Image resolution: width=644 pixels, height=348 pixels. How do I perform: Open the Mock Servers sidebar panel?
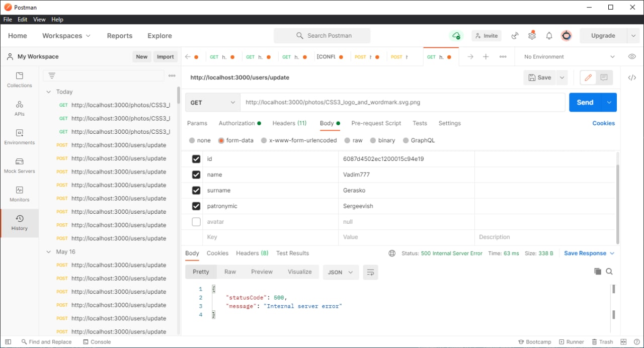tap(20, 165)
